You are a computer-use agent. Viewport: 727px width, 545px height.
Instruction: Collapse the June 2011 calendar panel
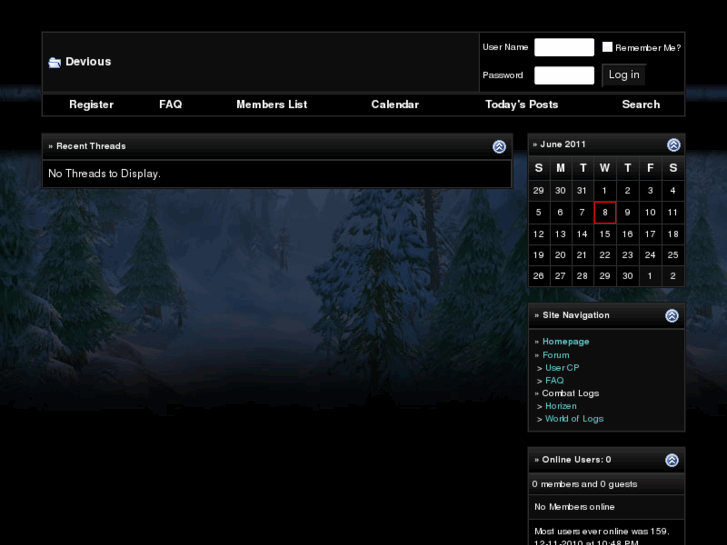(x=673, y=145)
